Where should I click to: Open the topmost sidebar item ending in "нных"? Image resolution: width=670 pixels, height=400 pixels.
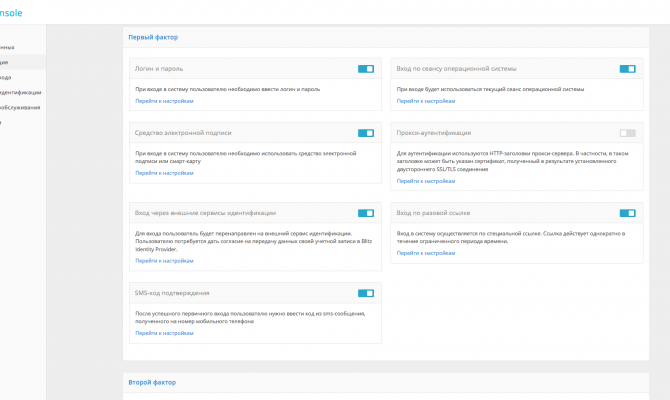pyautogui.click(x=8, y=47)
